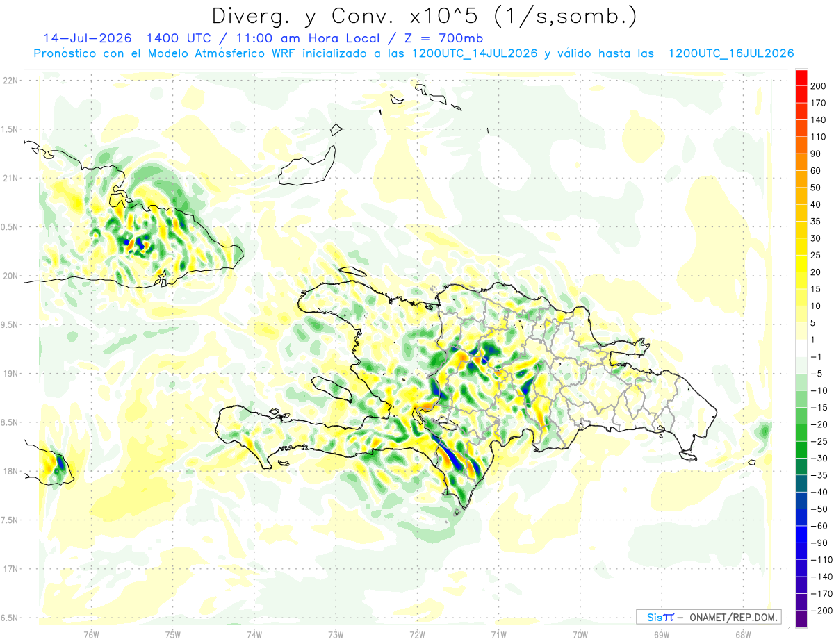The height and width of the screenshot is (644, 834).
Task: Click the '20N' latitude label
Action: click(10, 276)
